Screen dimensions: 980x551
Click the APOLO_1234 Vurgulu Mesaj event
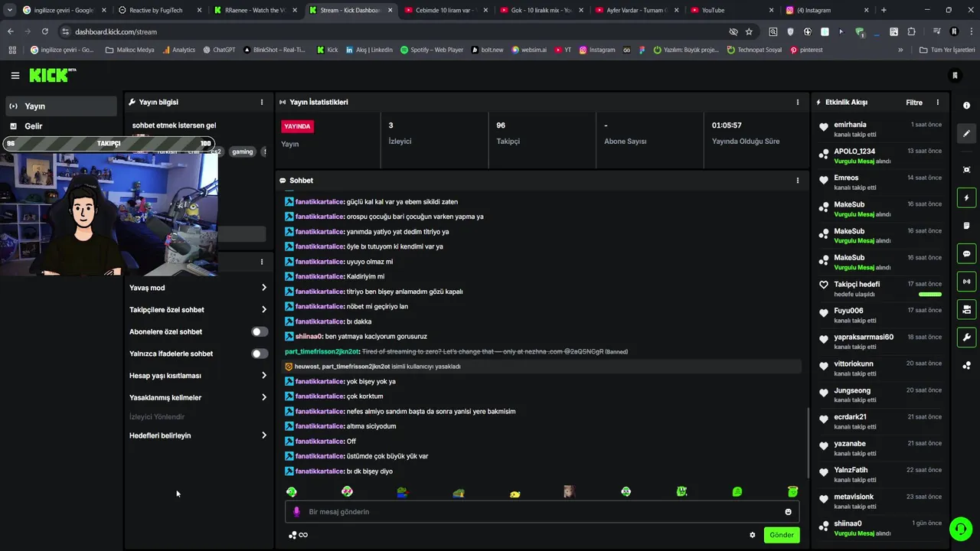point(880,156)
